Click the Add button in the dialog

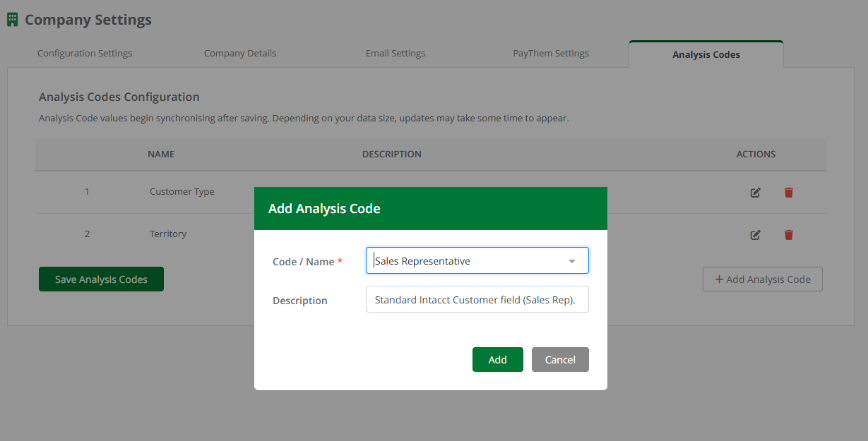(x=498, y=359)
